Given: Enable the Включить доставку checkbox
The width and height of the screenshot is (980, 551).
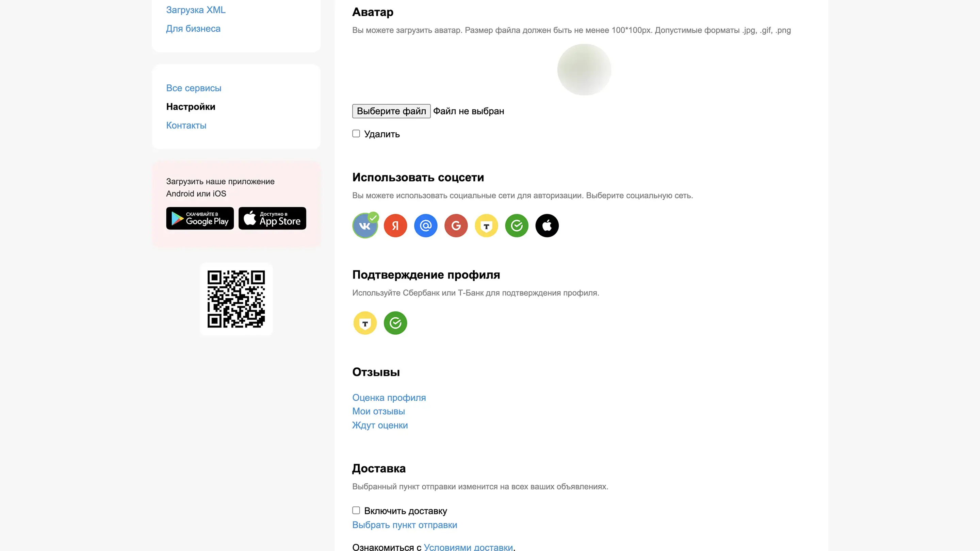Looking at the screenshot, I should click(x=356, y=510).
